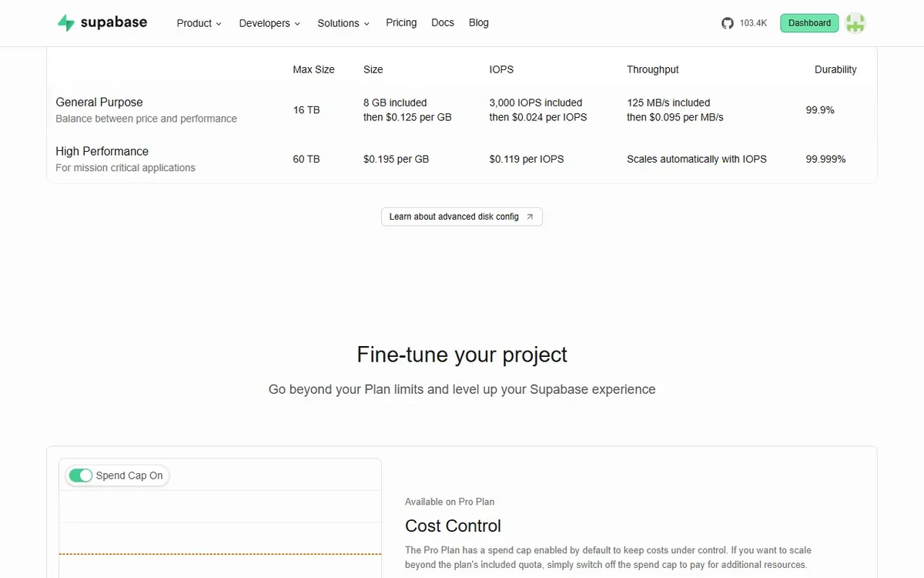
Task: Click the orange dashed spend cap line
Action: tap(220, 554)
